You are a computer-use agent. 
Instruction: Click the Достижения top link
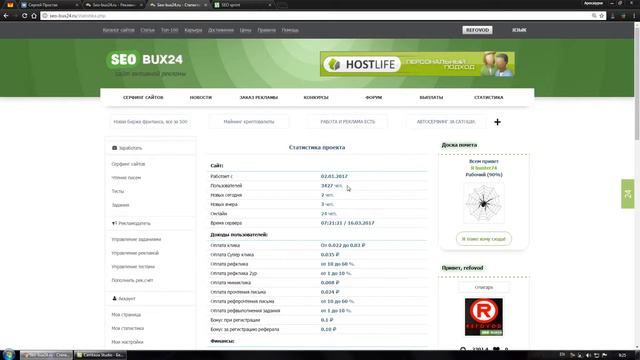tap(221, 30)
